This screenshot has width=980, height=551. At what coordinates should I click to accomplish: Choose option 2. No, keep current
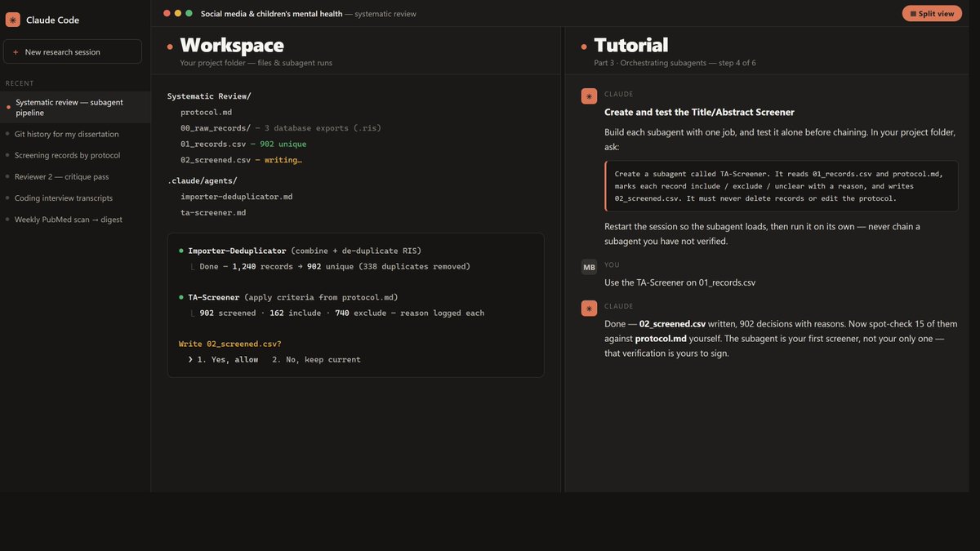pos(316,359)
